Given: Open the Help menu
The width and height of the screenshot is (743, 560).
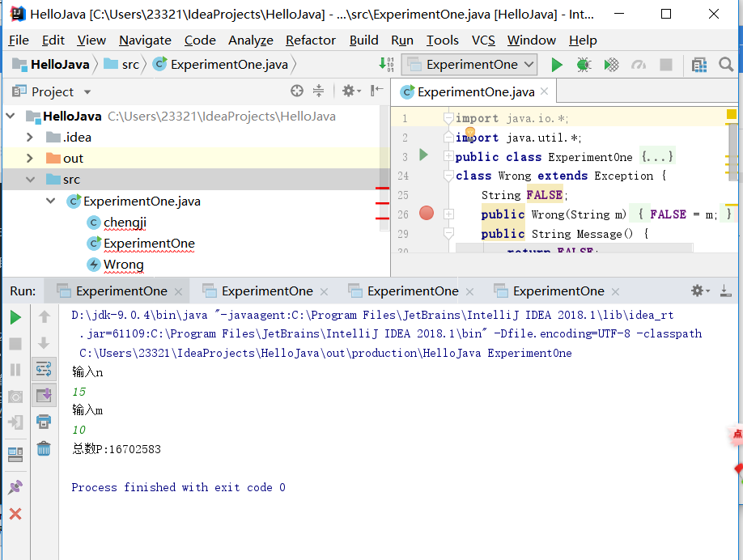Looking at the screenshot, I should [x=583, y=40].
